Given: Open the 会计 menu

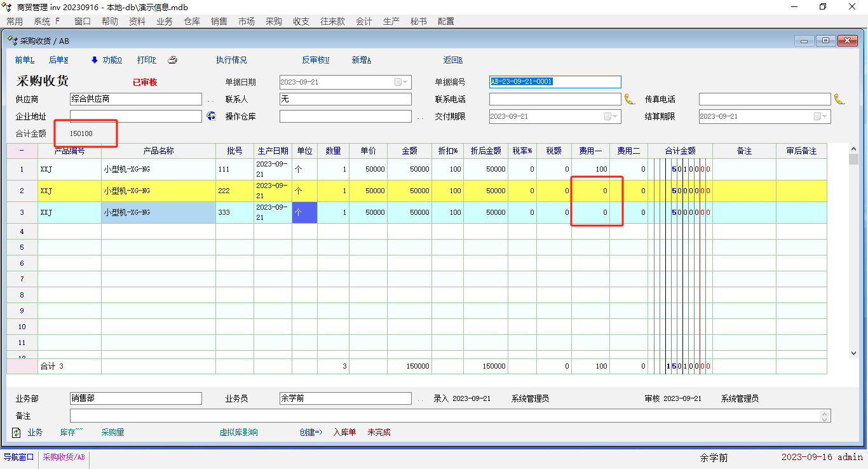Looking at the screenshot, I should [364, 21].
